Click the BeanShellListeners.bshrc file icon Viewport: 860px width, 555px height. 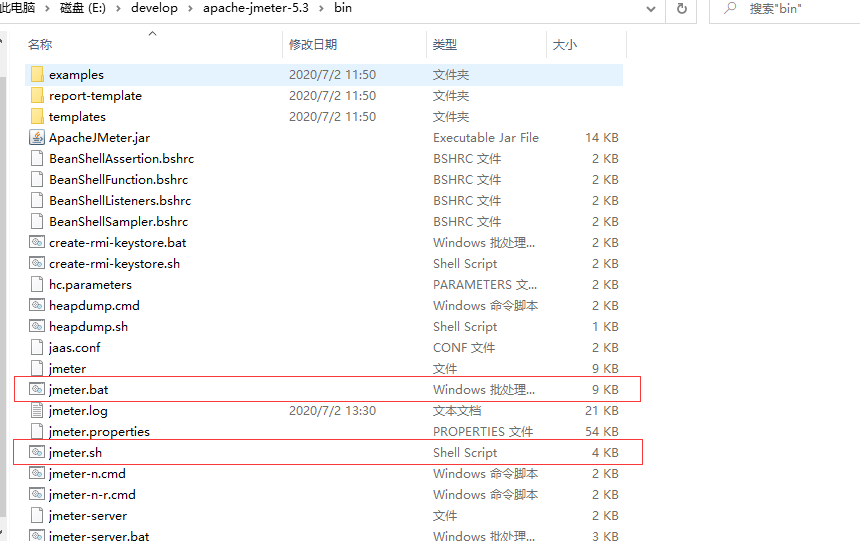37,200
